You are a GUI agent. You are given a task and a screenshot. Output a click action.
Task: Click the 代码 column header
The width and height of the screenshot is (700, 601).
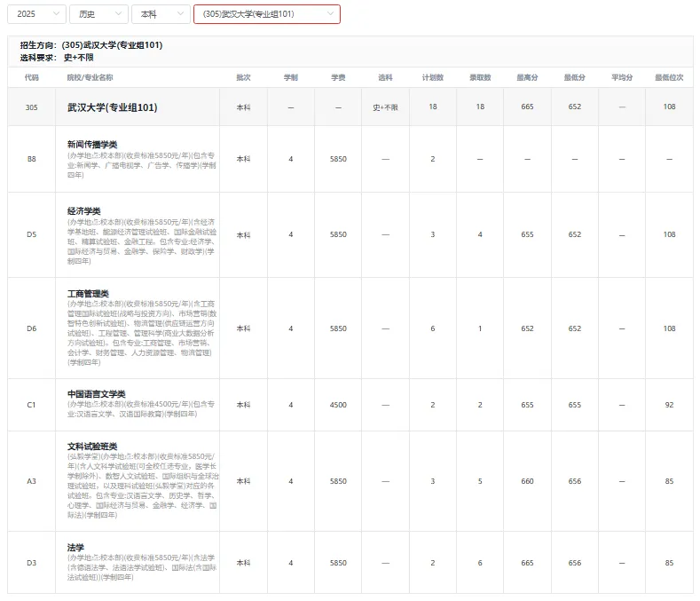click(31, 77)
